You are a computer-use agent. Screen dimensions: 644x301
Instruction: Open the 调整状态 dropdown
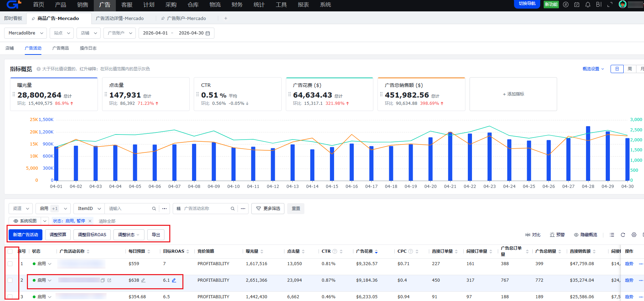129,235
